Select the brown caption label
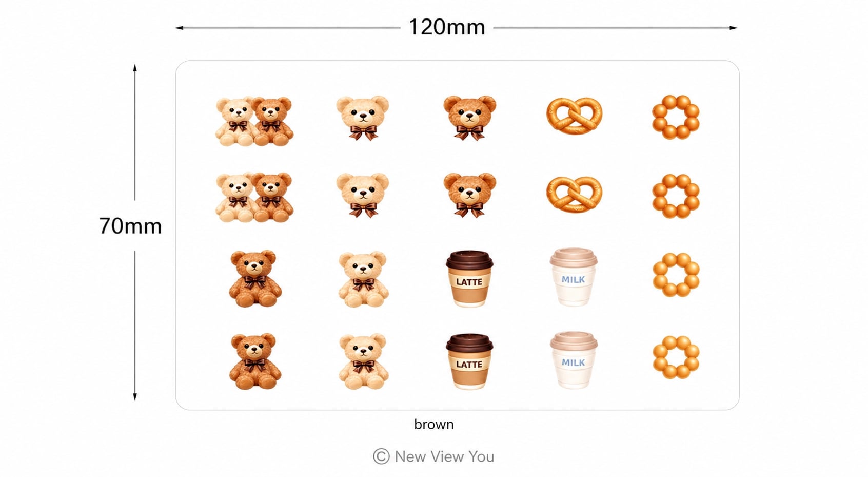This screenshot has height=477, width=868. pyautogui.click(x=434, y=425)
